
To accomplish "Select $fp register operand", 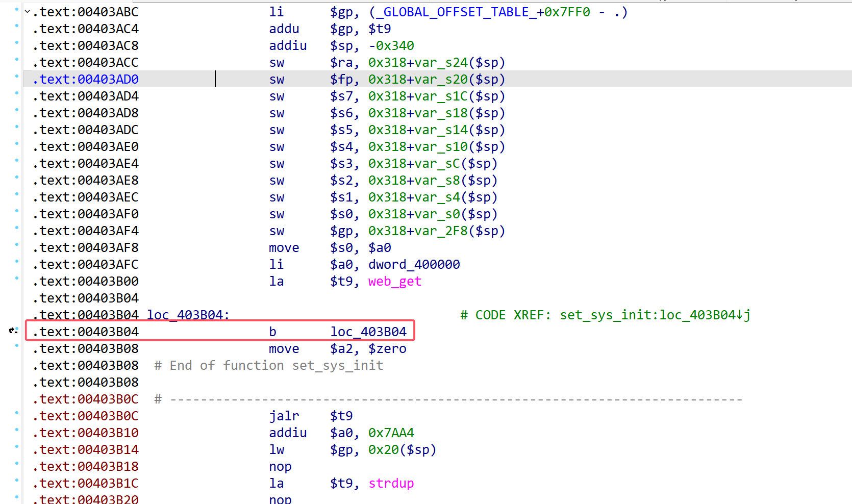I will coord(341,79).
